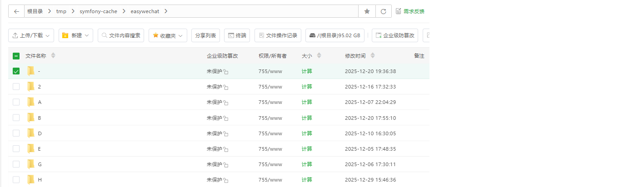Viewport: 644px width, 187px height.
Task: Uncheck the '-' folder checkbox
Action: point(16,71)
